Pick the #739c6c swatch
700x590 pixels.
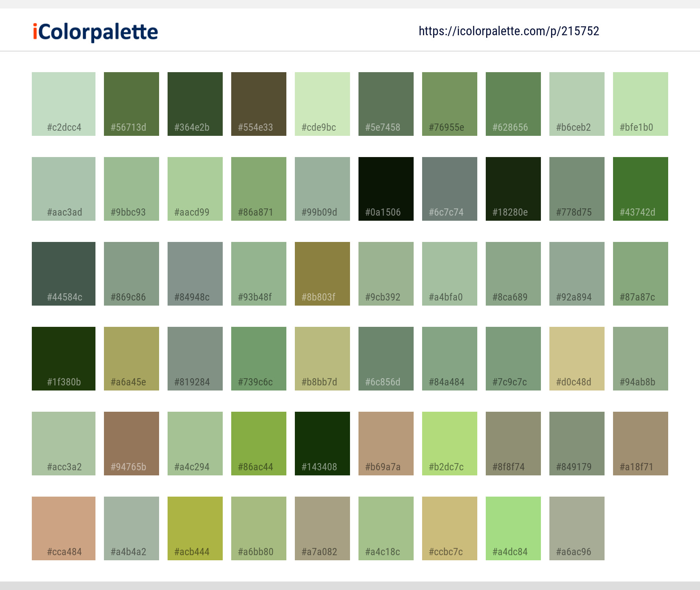pos(259,359)
